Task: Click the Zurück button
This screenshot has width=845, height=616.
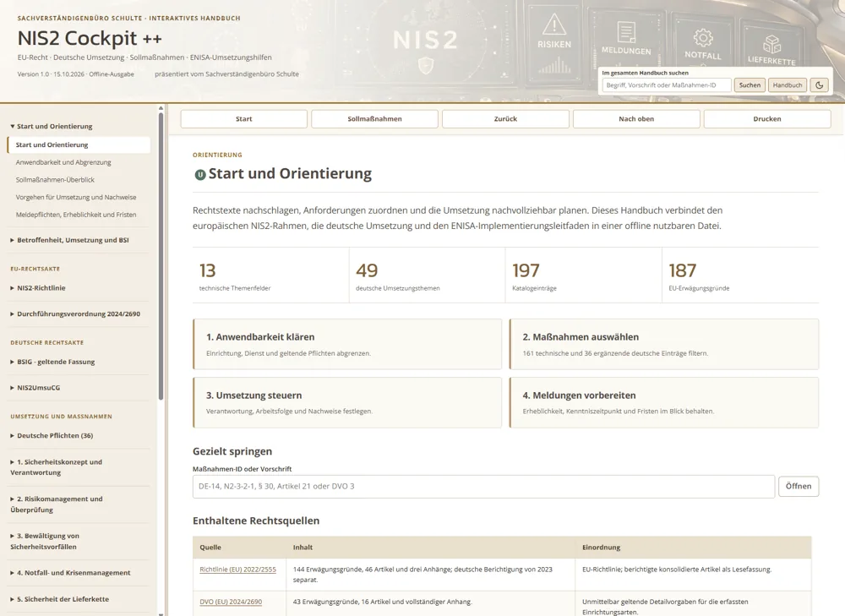Action: (505, 119)
